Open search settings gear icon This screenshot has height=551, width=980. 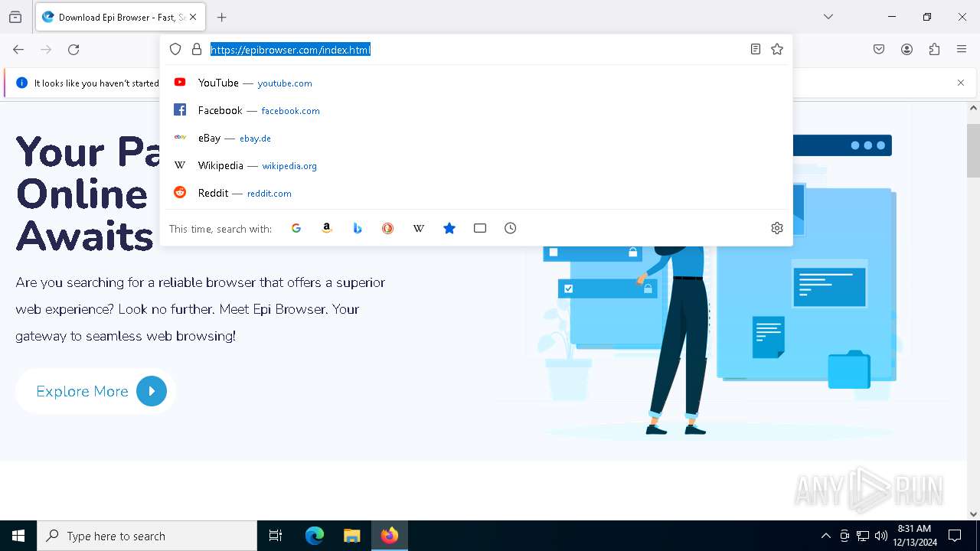point(777,228)
